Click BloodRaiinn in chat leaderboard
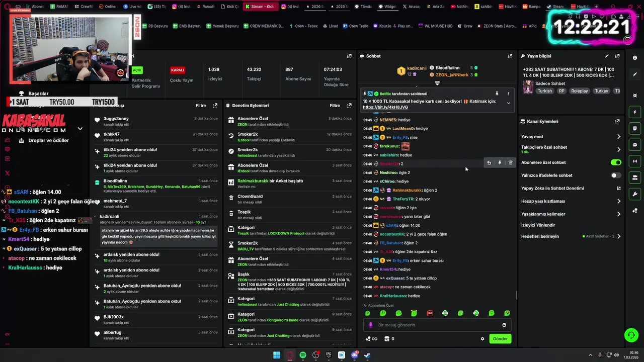 tap(447, 68)
